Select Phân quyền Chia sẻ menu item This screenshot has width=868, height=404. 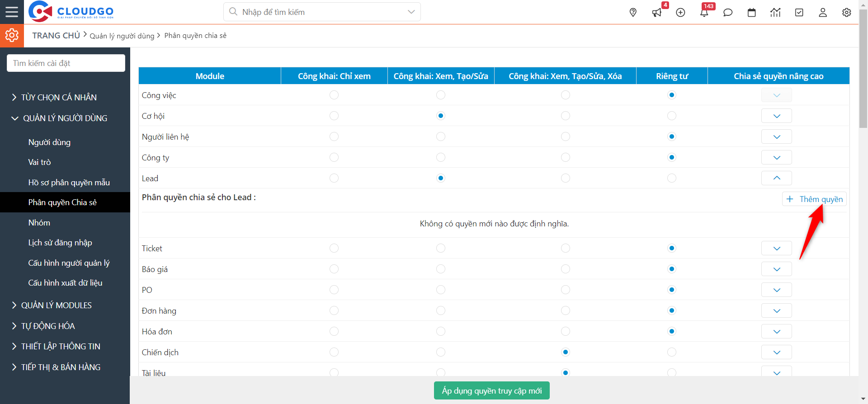(65, 202)
